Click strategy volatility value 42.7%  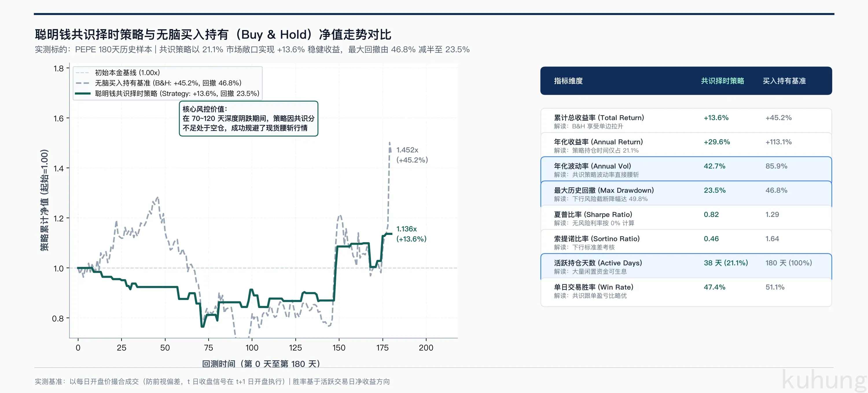[714, 166]
